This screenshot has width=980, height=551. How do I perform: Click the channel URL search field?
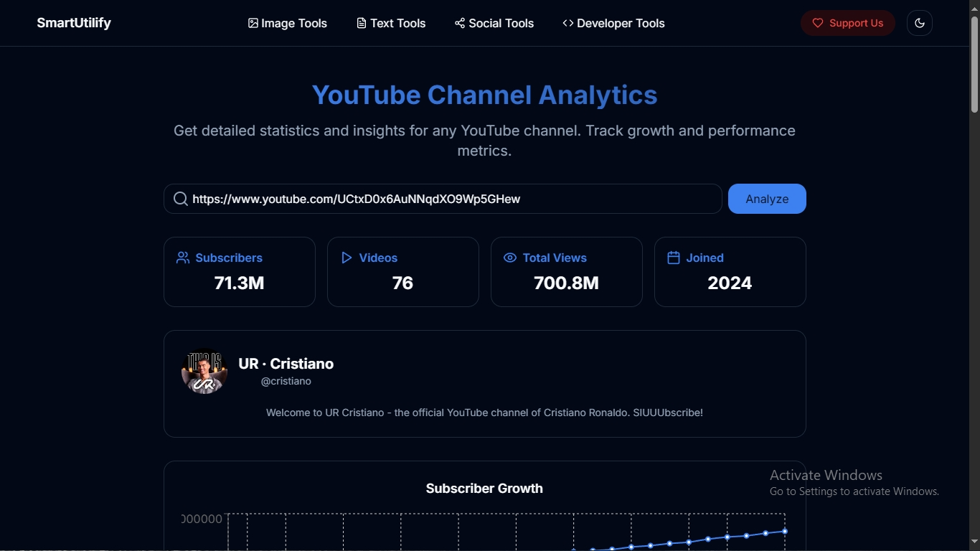click(443, 199)
